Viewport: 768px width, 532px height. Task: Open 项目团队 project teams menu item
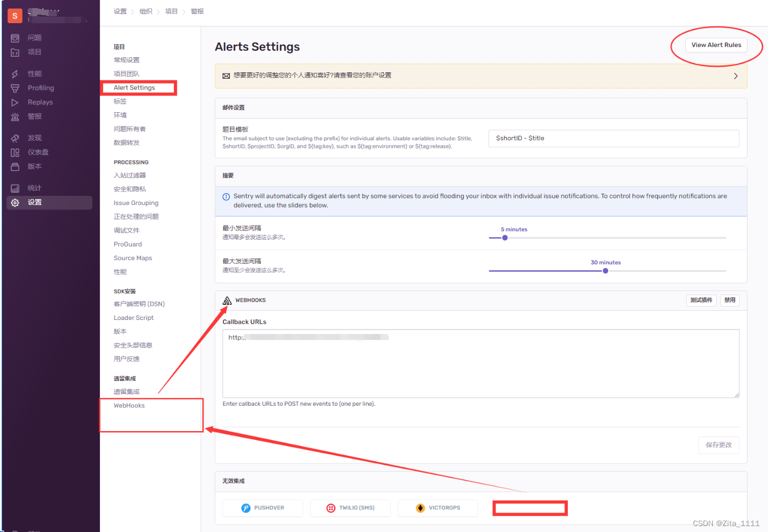point(126,74)
